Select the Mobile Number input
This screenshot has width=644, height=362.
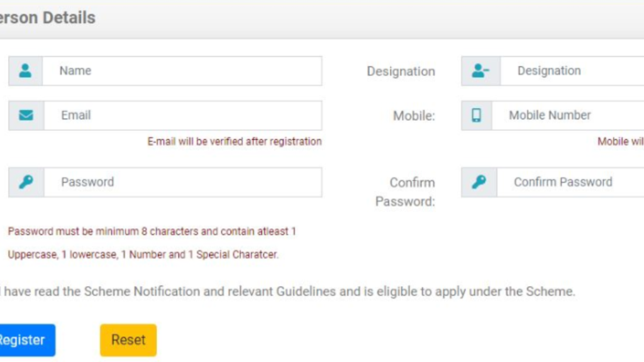pos(567,116)
